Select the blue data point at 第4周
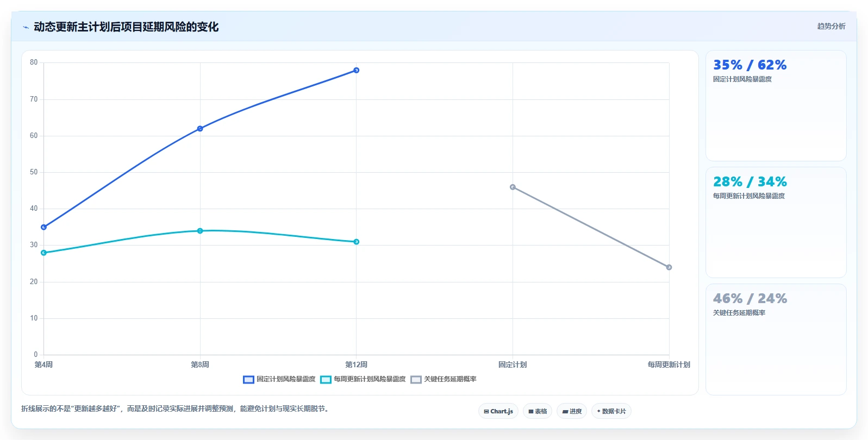 44,227
